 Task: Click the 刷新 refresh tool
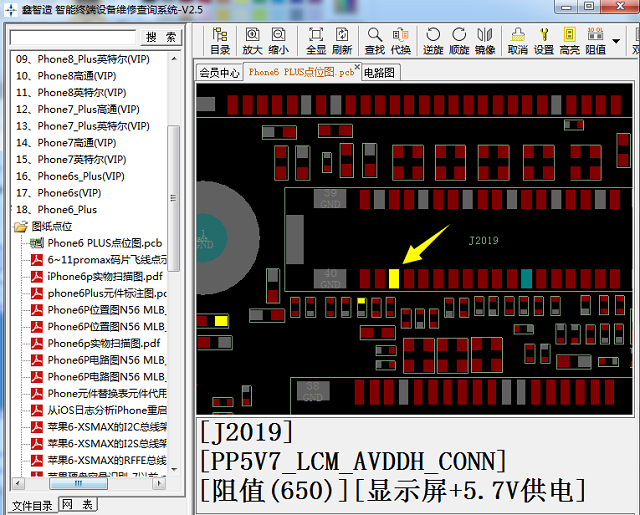342,41
